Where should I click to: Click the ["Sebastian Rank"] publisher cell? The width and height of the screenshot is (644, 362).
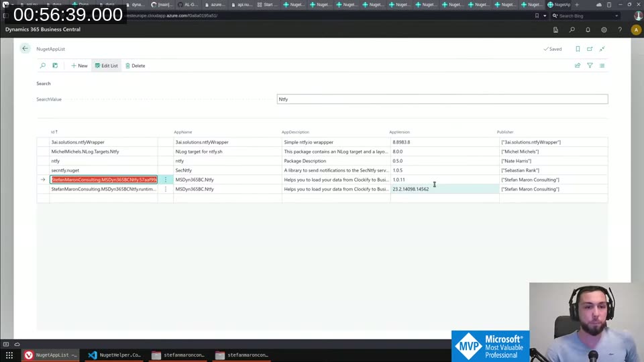point(553,170)
